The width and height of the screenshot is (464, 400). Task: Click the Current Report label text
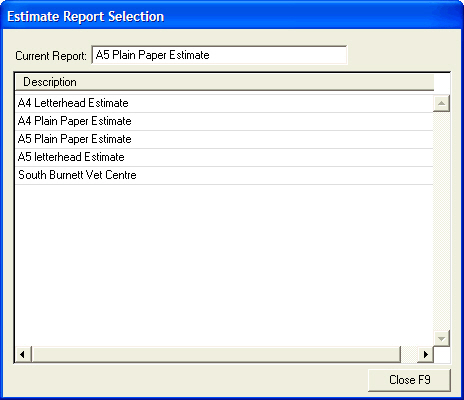(51, 56)
